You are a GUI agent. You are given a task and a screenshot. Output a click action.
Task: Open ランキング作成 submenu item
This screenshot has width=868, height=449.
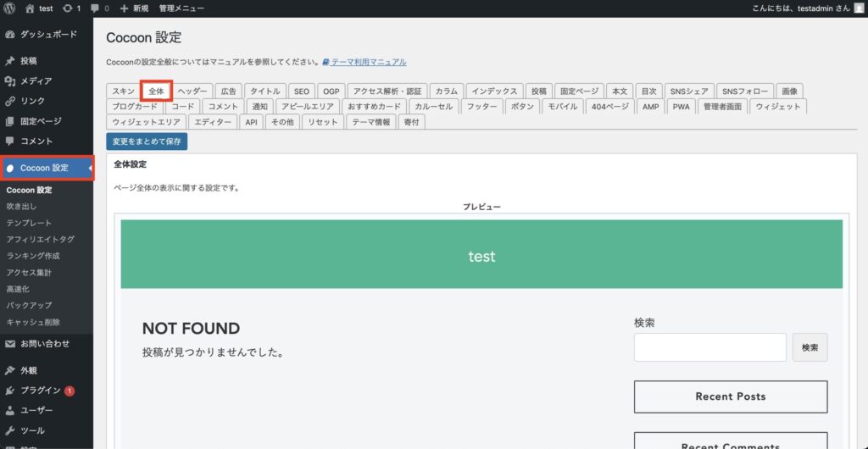(33, 256)
